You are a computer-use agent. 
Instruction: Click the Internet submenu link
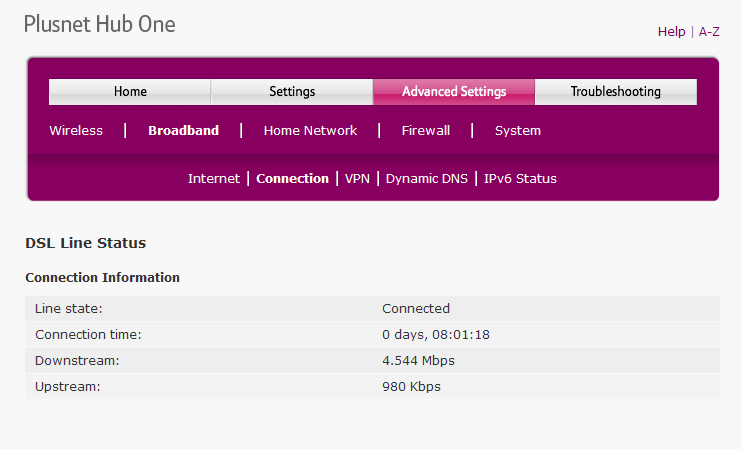coord(214,179)
